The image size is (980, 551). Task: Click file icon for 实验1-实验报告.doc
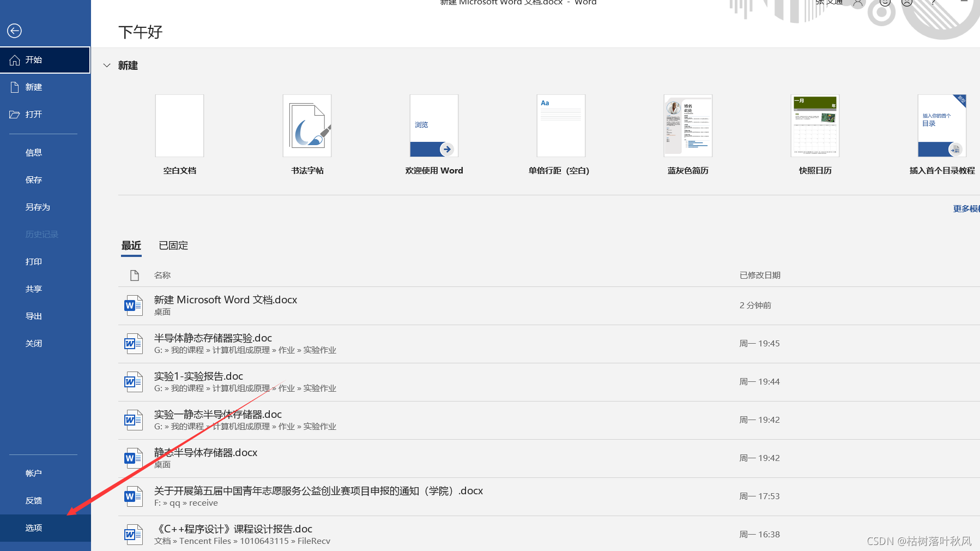click(134, 382)
